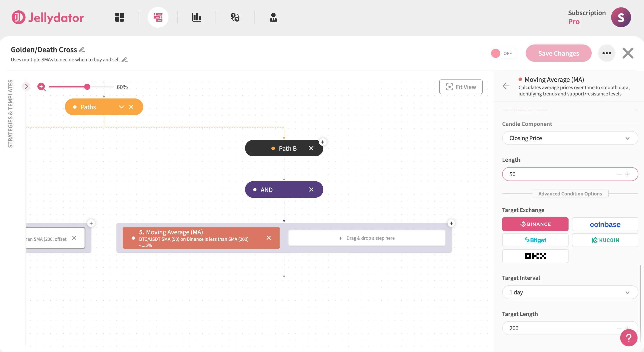Open the Target Interval dropdown

pyautogui.click(x=570, y=292)
